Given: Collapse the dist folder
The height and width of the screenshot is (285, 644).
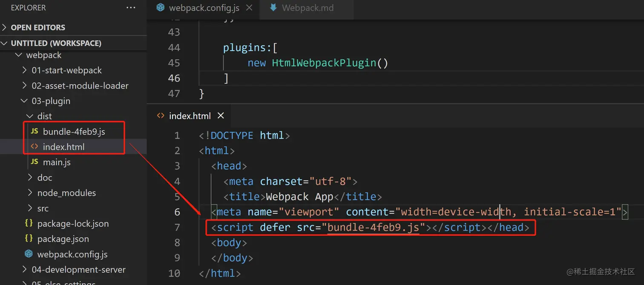Looking at the screenshot, I should point(29,116).
